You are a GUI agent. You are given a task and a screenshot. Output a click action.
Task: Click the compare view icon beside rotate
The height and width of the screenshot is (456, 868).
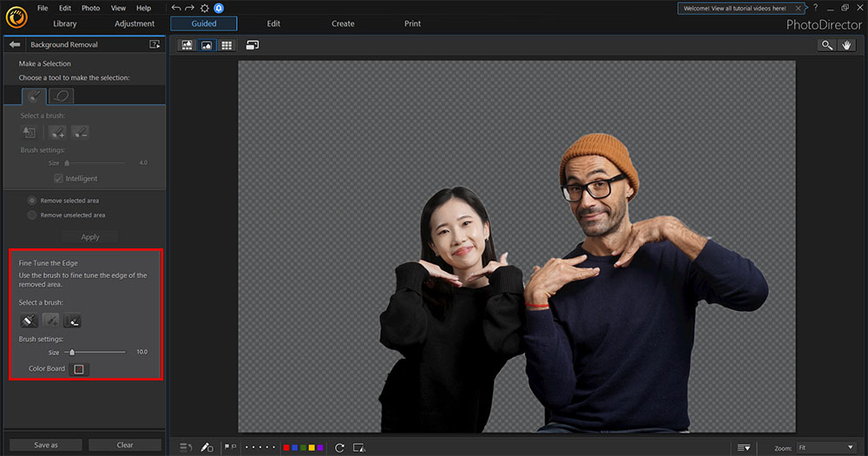point(358,447)
